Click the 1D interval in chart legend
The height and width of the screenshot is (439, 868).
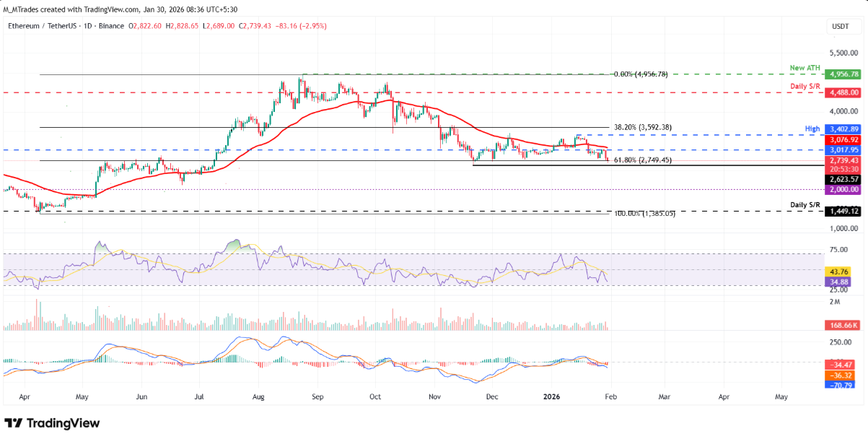[94, 26]
